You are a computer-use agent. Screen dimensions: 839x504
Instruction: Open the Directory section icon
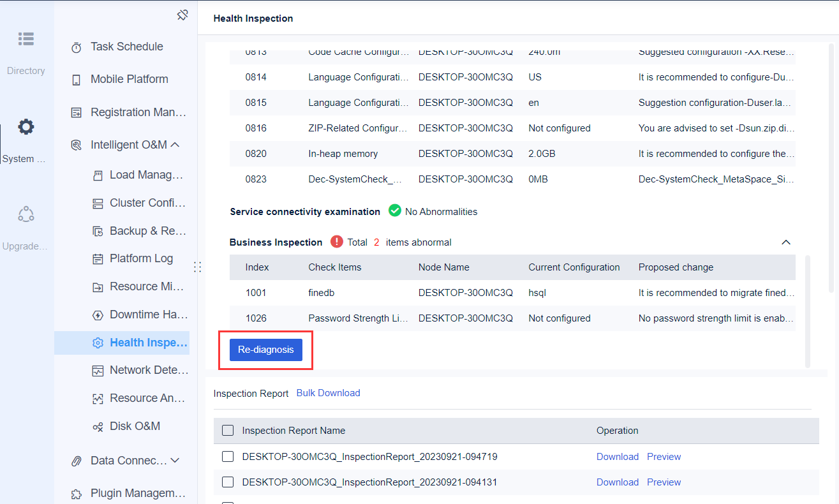click(x=26, y=39)
